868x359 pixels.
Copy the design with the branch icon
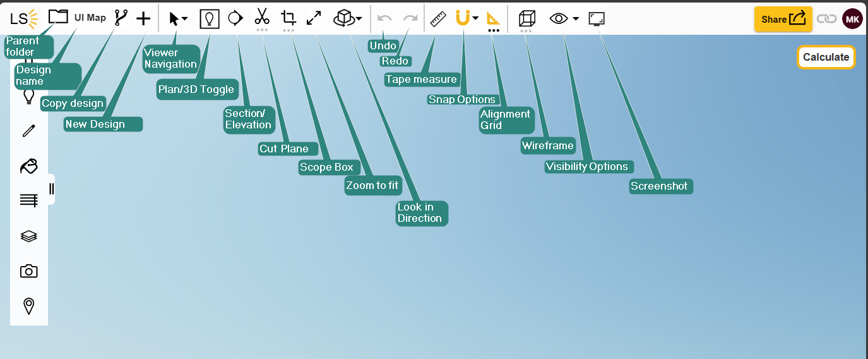121,18
